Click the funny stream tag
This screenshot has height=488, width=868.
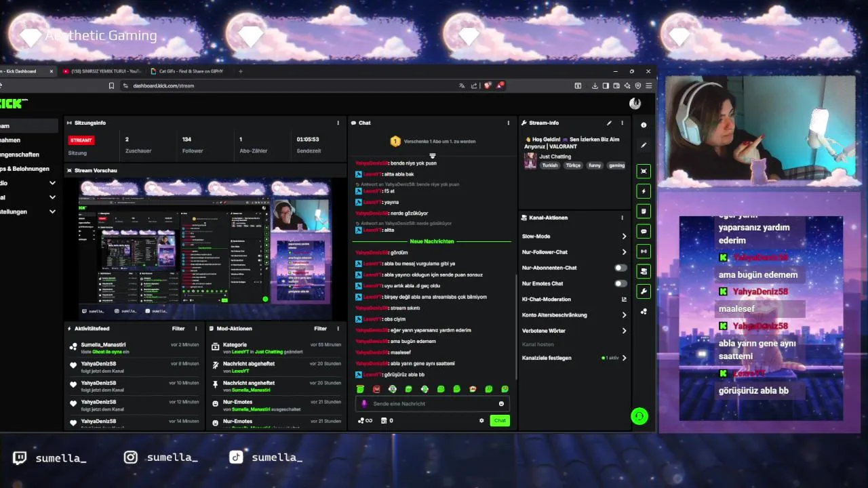(595, 165)
